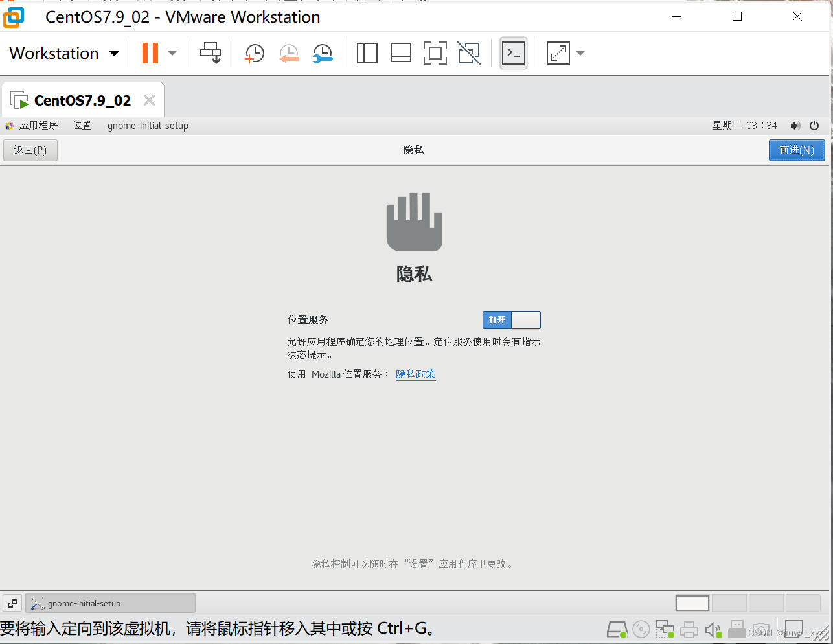The height and width of the screenshot is (644, 833).
Task: Click the VMware Workstation logo icon
Action: [14, 17]
